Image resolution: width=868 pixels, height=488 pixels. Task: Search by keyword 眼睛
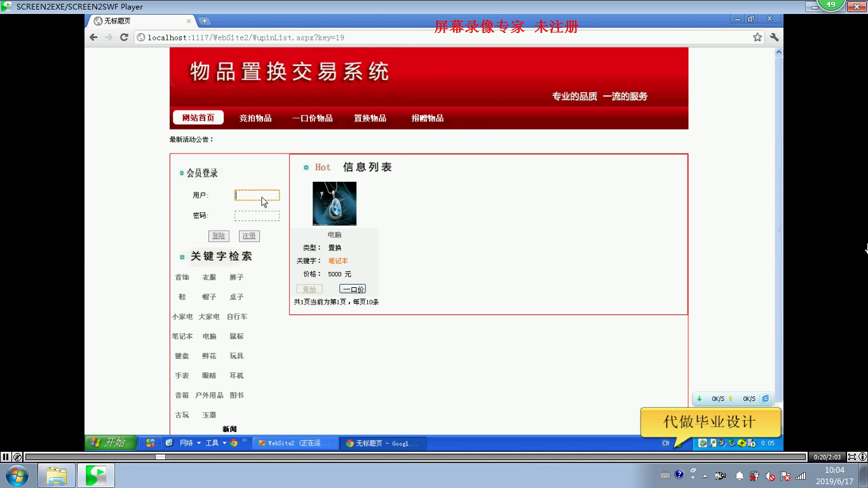(x=209, y=376)
